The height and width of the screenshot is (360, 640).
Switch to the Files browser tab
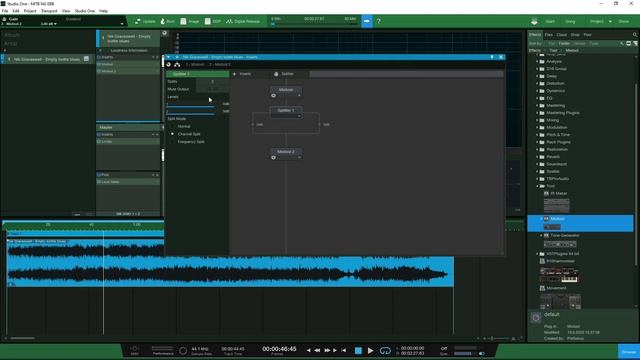click(549, 35)
